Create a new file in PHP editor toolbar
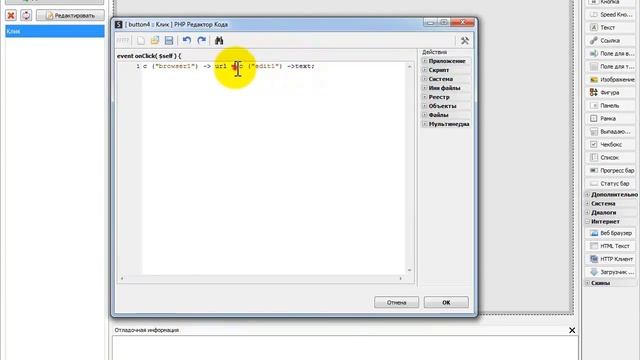The width and height of the screenshot is (640, 360). tap(141, 40)
